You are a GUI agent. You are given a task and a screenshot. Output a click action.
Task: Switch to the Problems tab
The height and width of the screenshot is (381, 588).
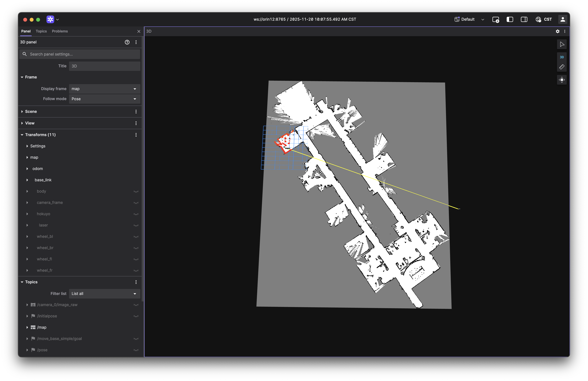coord(60,31)
